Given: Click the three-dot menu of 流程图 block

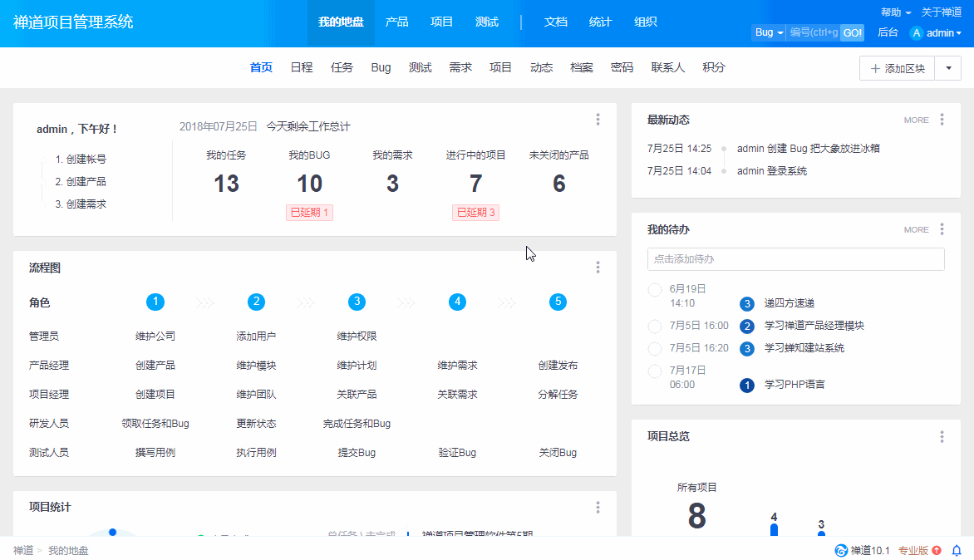Looking at the screenshot, I should tap(598, 268).
